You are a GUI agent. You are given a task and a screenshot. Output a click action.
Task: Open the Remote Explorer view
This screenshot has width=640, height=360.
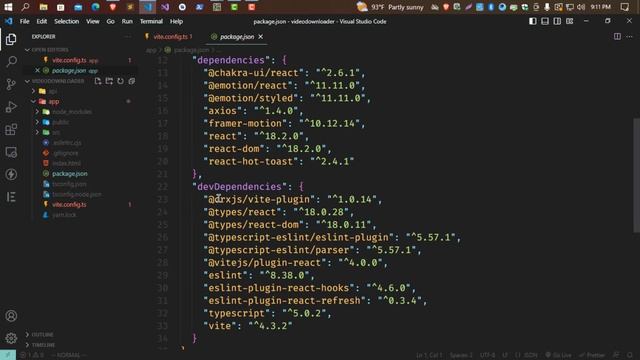coord(11,152)
